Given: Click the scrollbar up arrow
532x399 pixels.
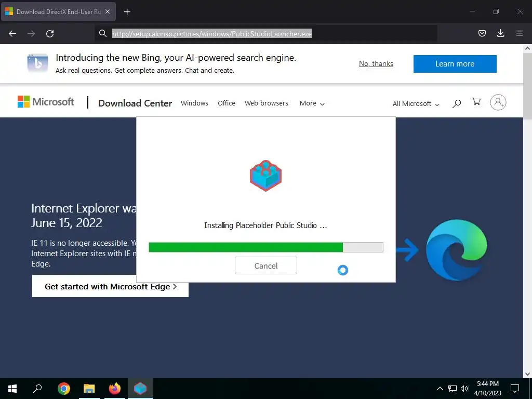Looking at the screenshot, I should 527,48.
